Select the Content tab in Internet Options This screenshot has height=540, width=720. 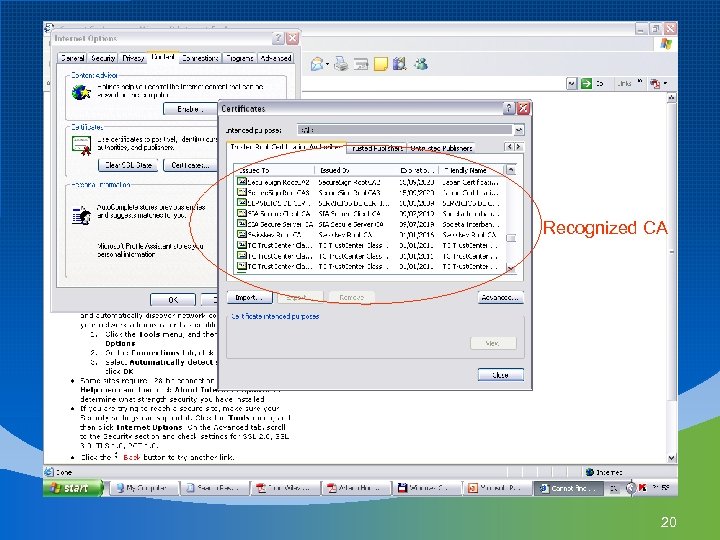(163, 57)
